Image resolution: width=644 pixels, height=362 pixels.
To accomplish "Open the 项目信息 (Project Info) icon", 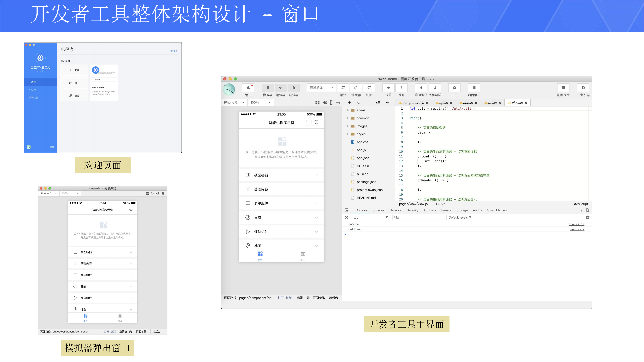I will click(474, 87).
